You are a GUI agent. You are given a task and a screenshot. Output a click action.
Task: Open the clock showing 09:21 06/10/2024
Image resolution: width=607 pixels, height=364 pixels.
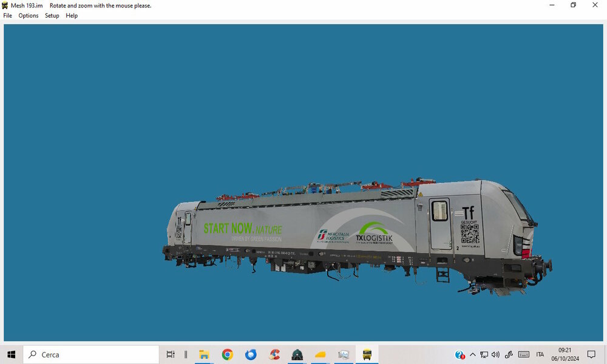(565, 354)
